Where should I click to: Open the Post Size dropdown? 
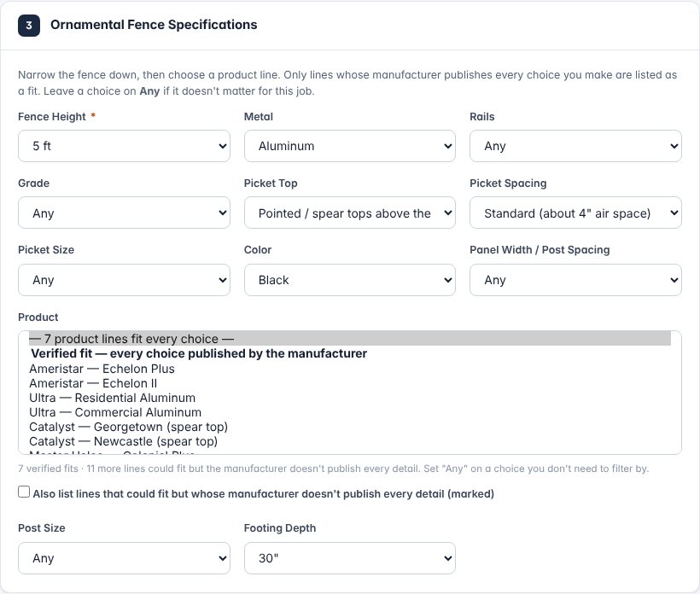pos(124,558)
